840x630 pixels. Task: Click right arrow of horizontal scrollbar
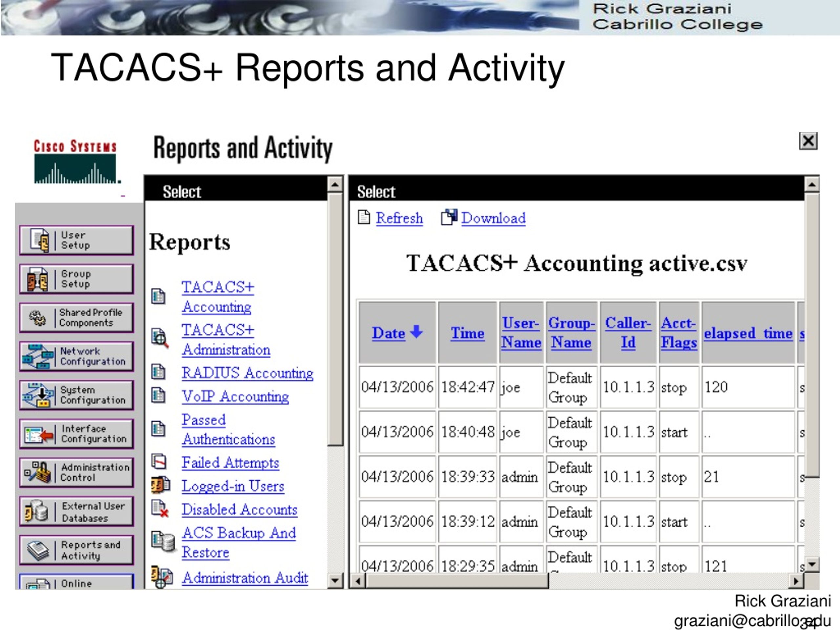point(796,581)
